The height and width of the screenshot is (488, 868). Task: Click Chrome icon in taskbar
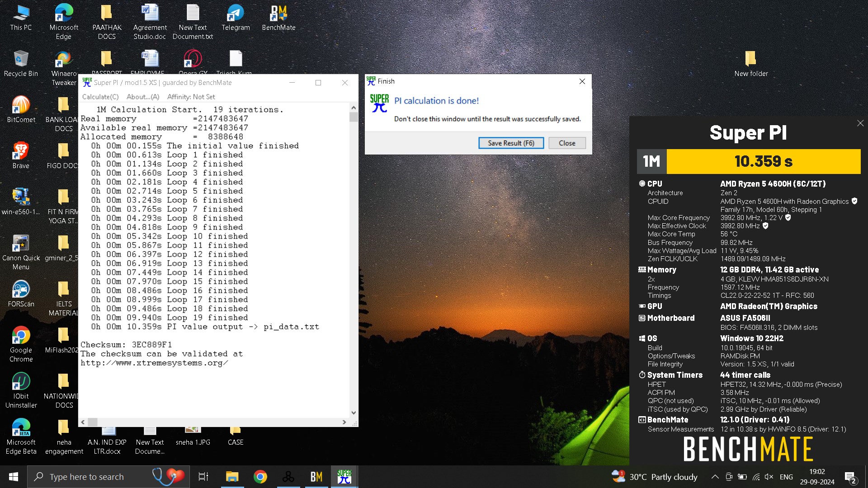coord(260,477)
